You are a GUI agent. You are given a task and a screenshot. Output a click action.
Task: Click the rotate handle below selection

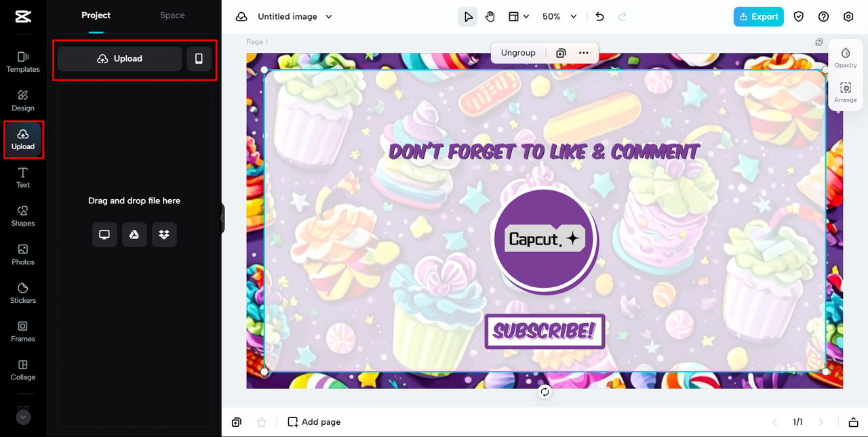tap(545, 392)
